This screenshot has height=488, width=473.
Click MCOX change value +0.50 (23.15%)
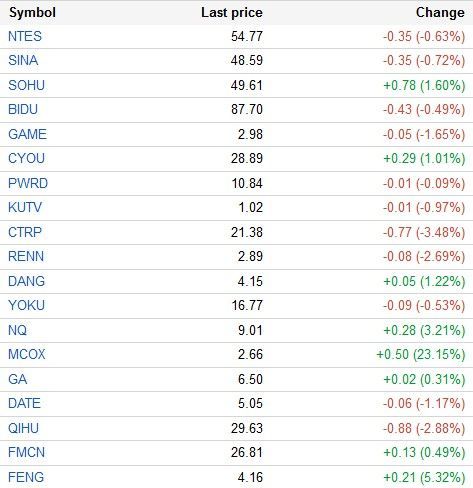click(x=421, y=354)
